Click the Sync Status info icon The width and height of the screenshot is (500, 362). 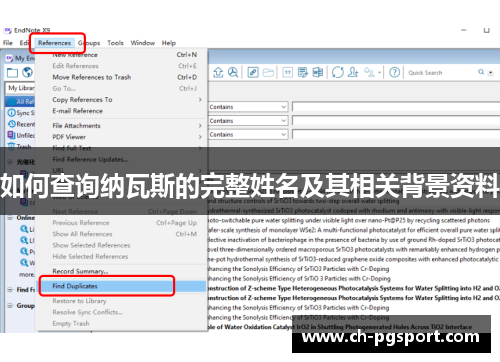click(x=11, y=113)
